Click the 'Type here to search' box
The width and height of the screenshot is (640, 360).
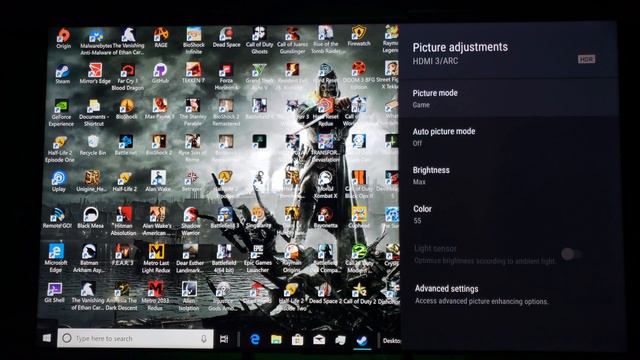point(135,338)
